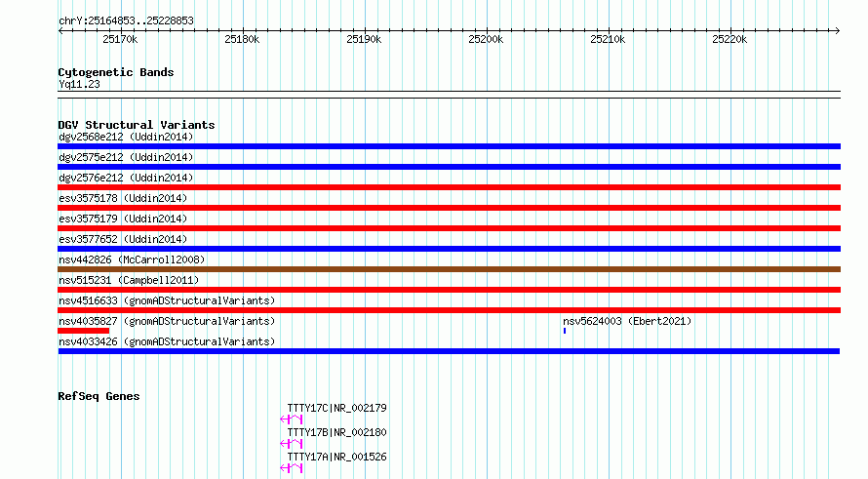
Task: Click the ruler's left arrowhead
Action: (60, 31)
